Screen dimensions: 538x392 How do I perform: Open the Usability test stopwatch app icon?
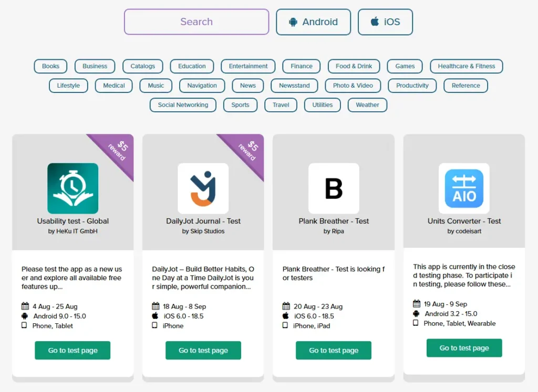tap(73, 188)
